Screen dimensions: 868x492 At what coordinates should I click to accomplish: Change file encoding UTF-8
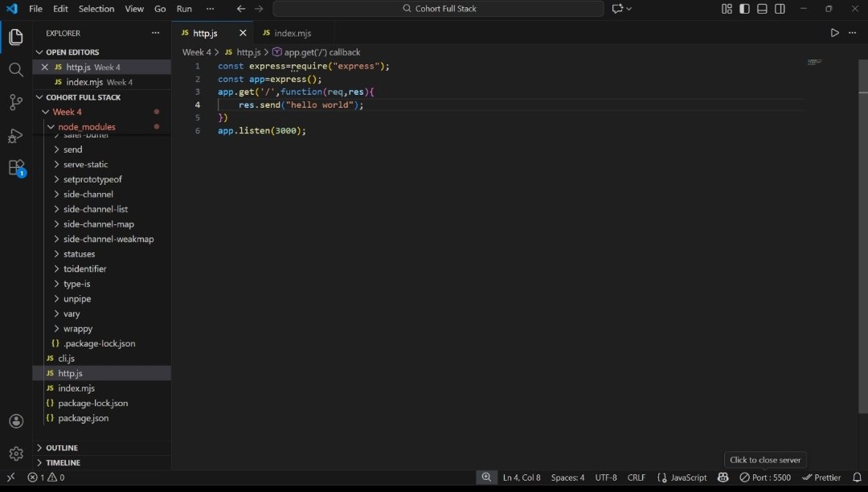606,477
